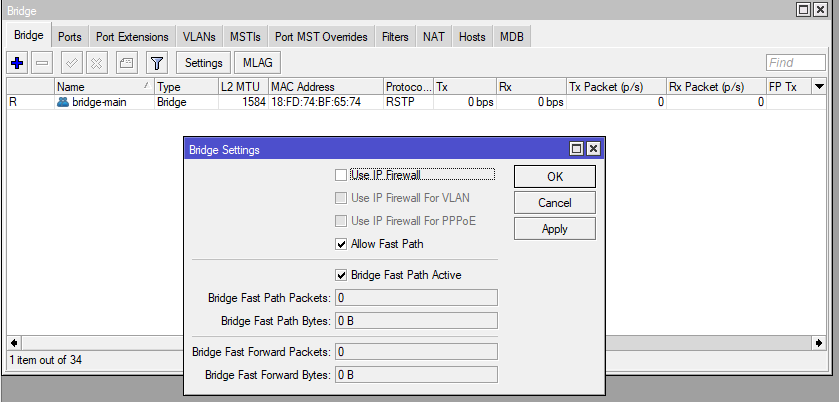Select the Hosts tab
The height and width of the screenshot is (402, 839).
472,37
